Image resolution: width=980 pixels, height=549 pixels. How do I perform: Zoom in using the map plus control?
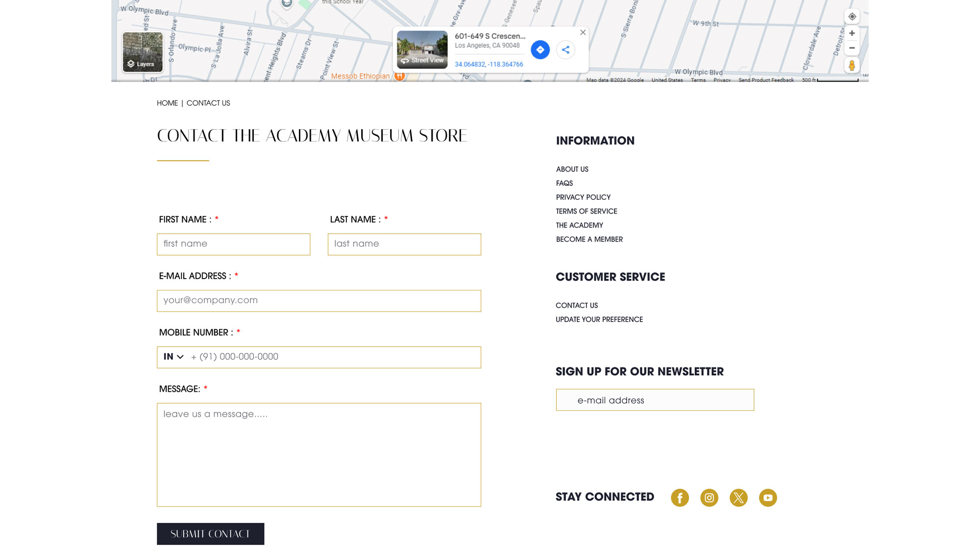[852, 33]
